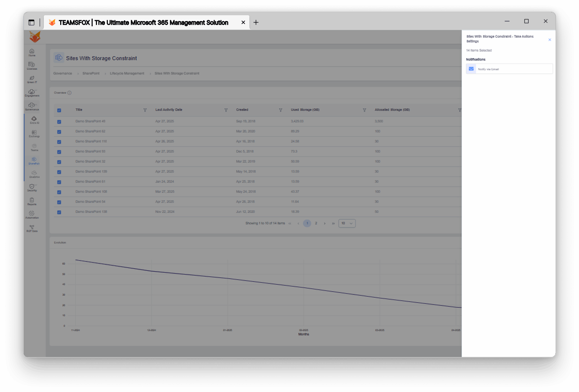Open the Automation section in the sidebar
Image resolution: width=579 pixels, height=392 pixels.
coord(32,215)
